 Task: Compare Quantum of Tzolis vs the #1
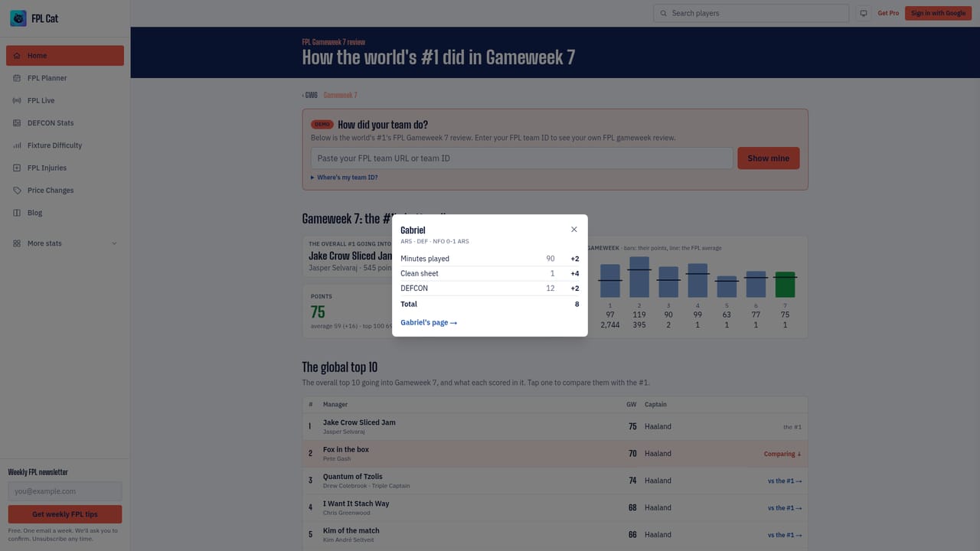(785, 481)
